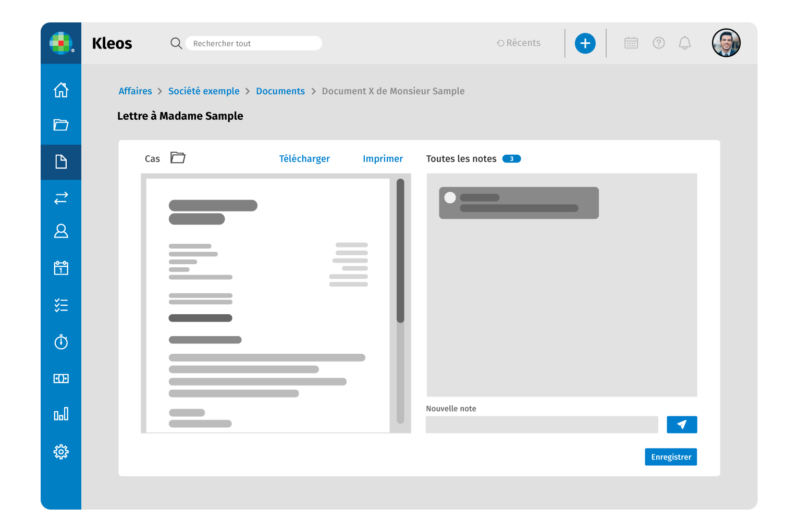798x532 pixels.
Task: Click the Enregistrer button
Action: [670, 457]
